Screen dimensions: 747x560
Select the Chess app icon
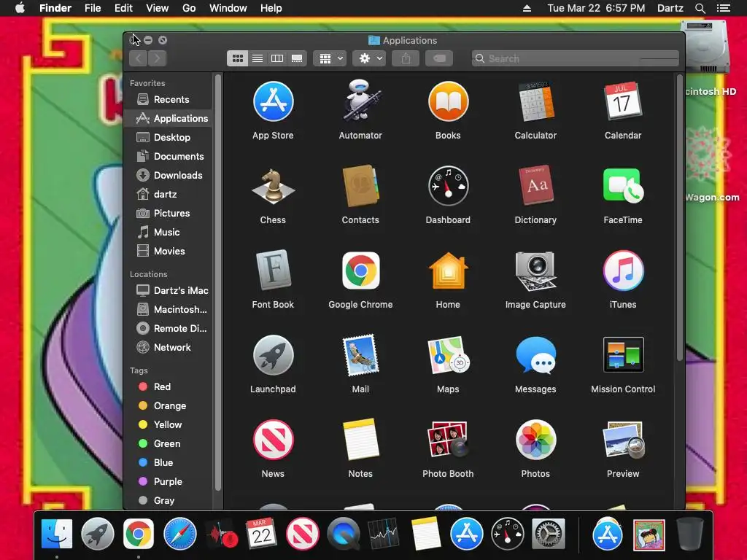pos(273,186)
